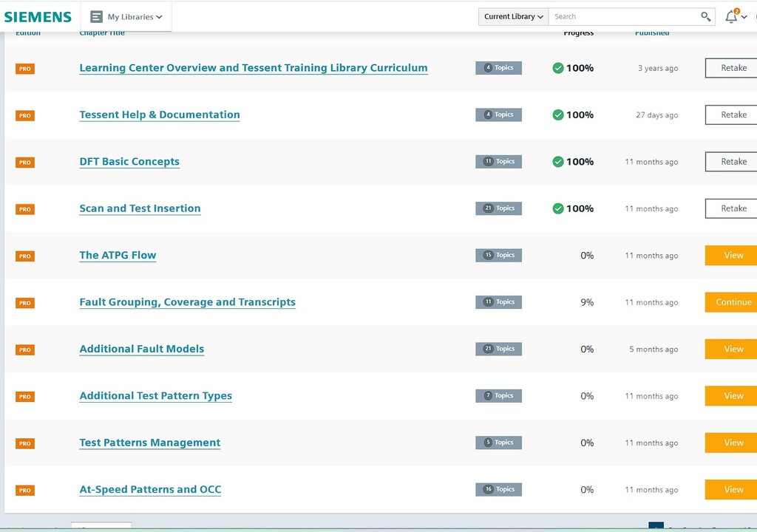The height and width of the screenshot is (532, 757).
Task: View the Additional Fault Models chapter
Action: click(733, 349)
